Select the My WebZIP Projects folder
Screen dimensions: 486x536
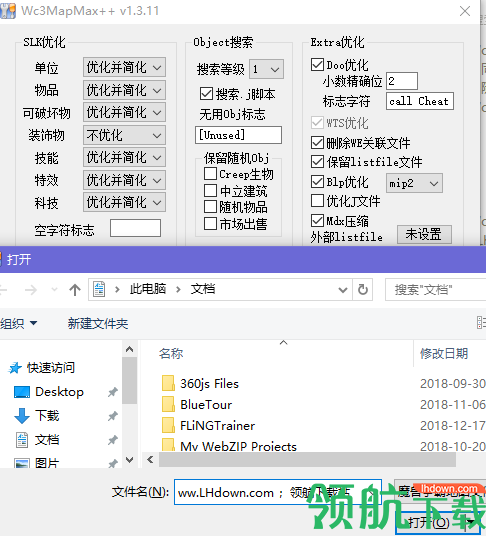coord(239,446)
